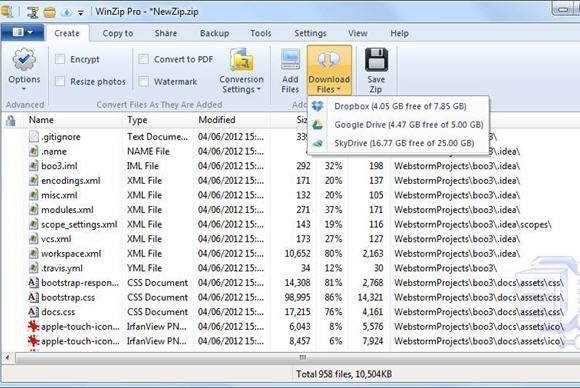Open the Help tab
This screenshot has width=580, height=388.
coord(399,33)
